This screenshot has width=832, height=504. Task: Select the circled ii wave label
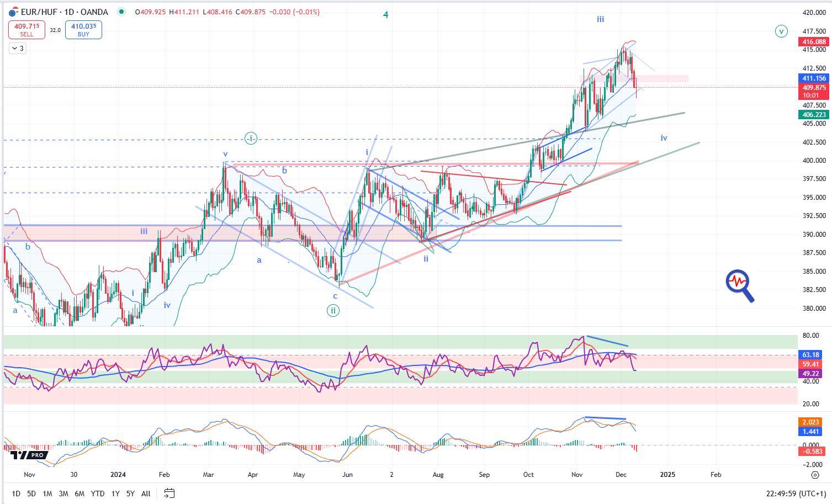click(333, 311)
